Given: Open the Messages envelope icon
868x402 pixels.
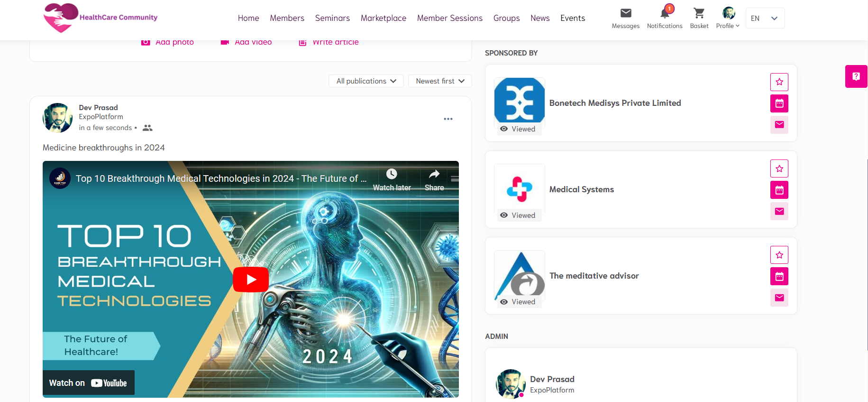Looking at the screenshot, I should [625, 13].
